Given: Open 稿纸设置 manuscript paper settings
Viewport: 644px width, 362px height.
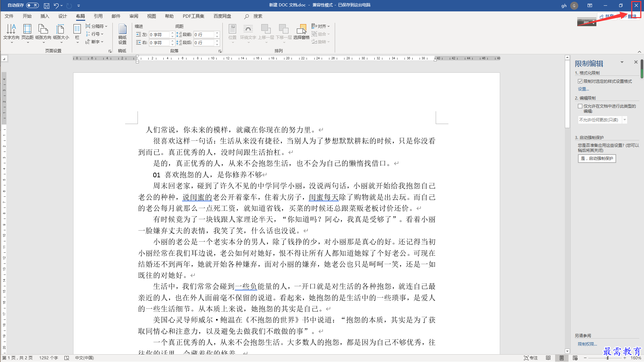Looking at the screenshot, I should tap(122, 34).
